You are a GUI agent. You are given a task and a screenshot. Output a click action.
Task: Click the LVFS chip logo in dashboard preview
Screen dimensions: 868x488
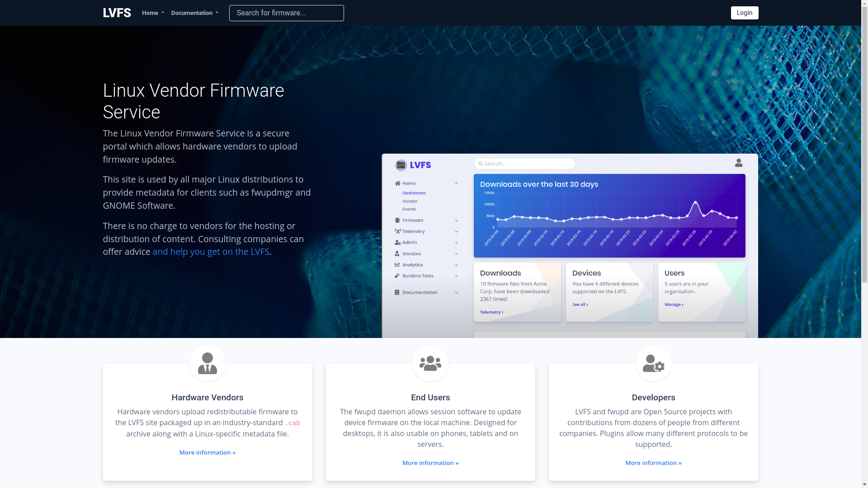click(401, 165)
